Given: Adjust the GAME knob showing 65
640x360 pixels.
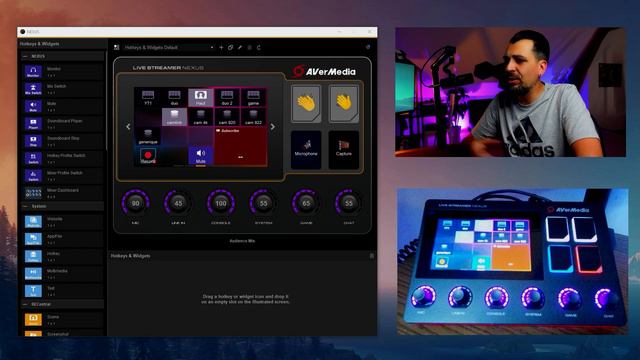Looking at the screenshot, I should click(x=306, y=203).
